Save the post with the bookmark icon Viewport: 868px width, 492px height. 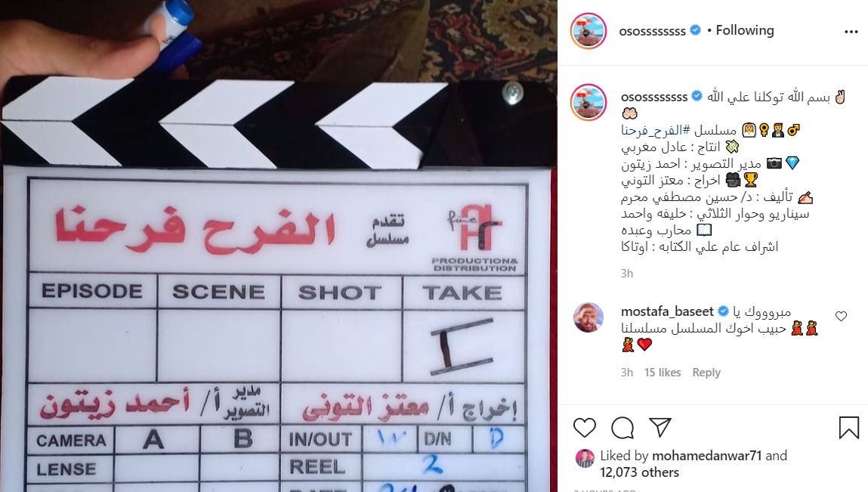[848, 428]
